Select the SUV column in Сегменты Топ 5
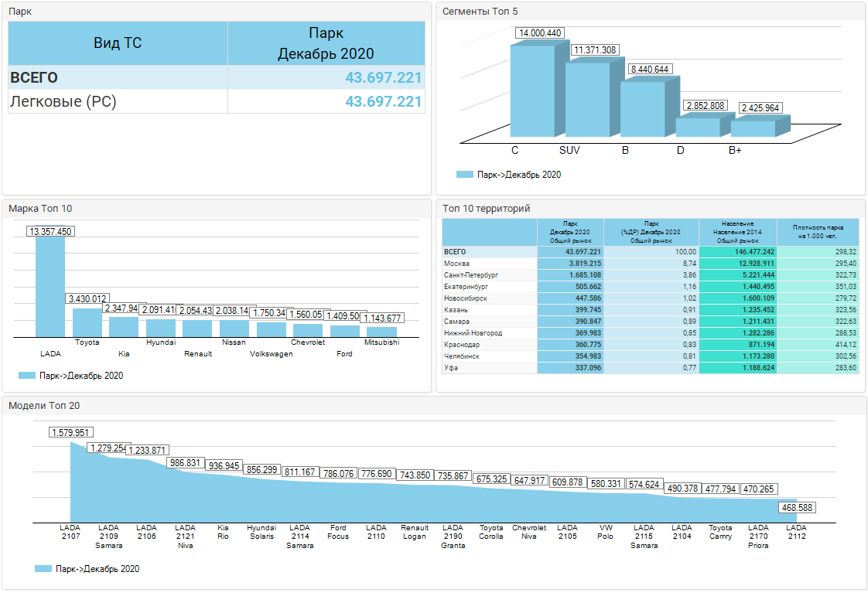Image resolution: width=868 pixels, height=613 pixels. 587,100
